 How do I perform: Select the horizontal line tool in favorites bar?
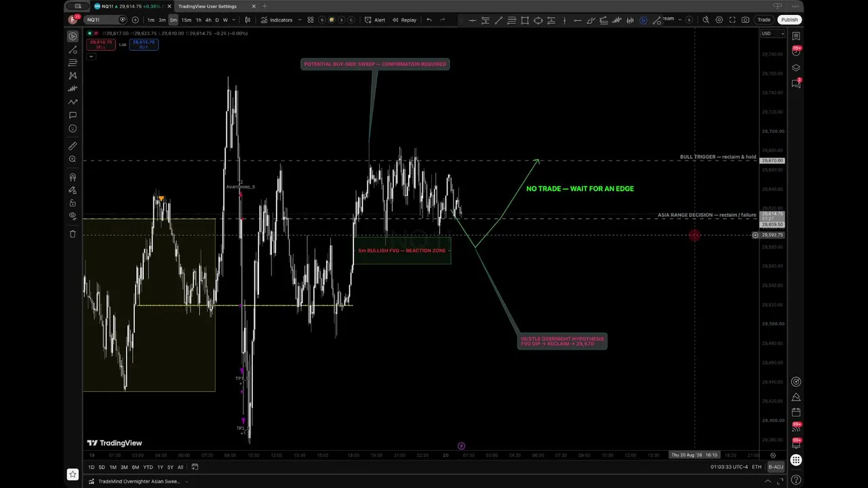(472, 20)
